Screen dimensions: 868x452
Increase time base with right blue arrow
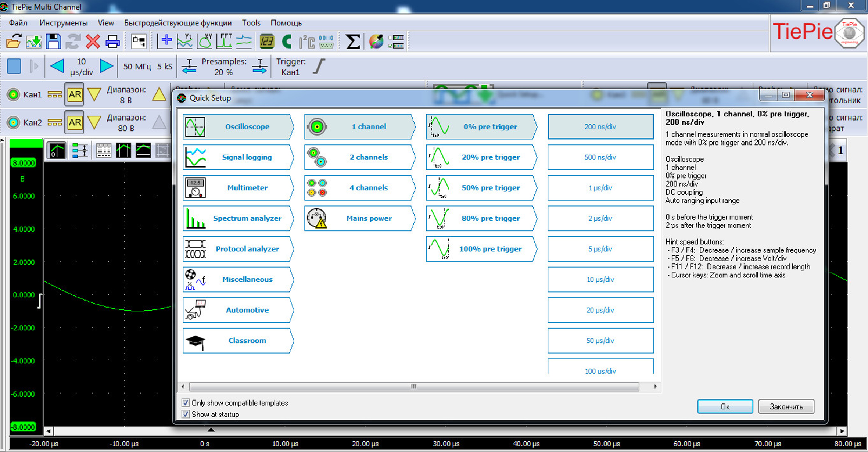pyautogui.click(x=106, y=66)
